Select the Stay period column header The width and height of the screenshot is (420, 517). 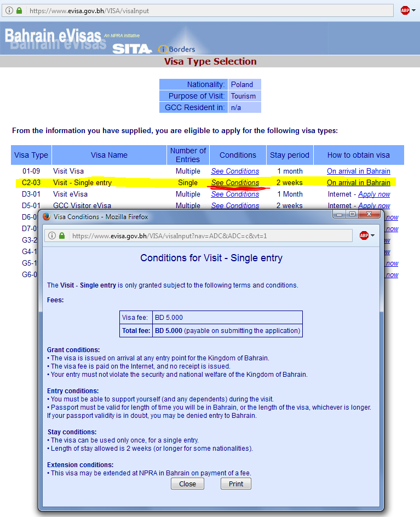point(290,155)
